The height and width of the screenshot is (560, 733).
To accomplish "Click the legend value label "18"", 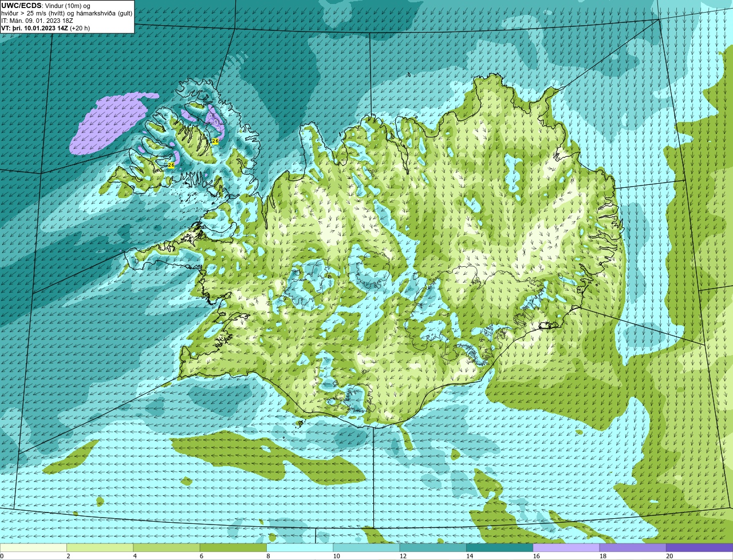I will tap(602, 556).
